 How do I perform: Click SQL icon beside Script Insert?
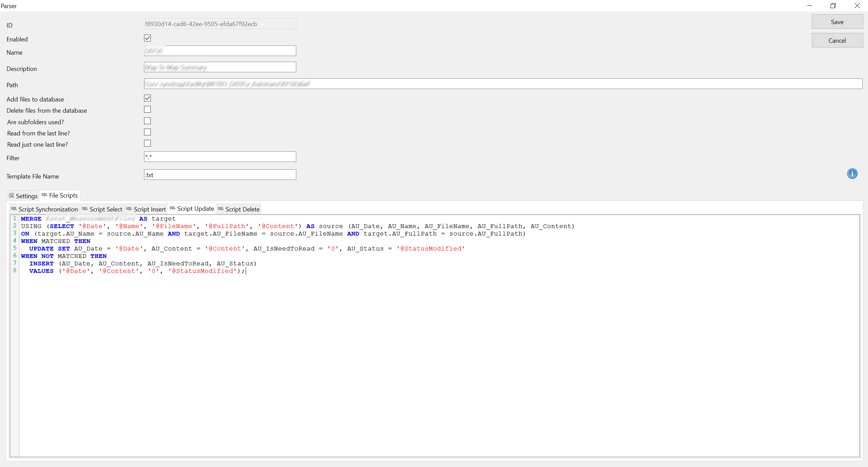tap(129, 209)
